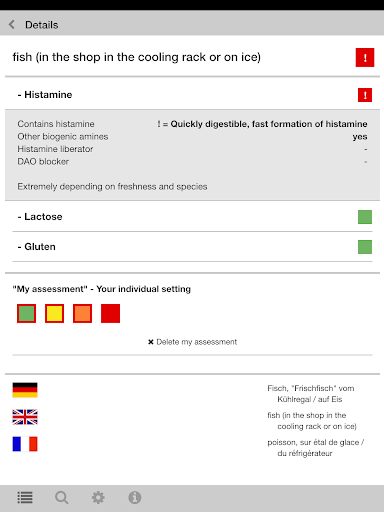Image resolution: width=384 pixels, height=512 pixels.
Task: Open search with the magnifier icon
Action: [62, 498]
